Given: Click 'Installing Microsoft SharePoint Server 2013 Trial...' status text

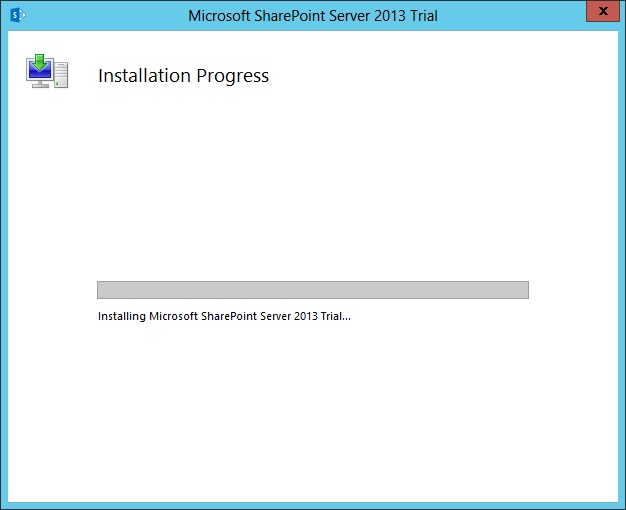Looking at the screenshot, I should 224,316.
